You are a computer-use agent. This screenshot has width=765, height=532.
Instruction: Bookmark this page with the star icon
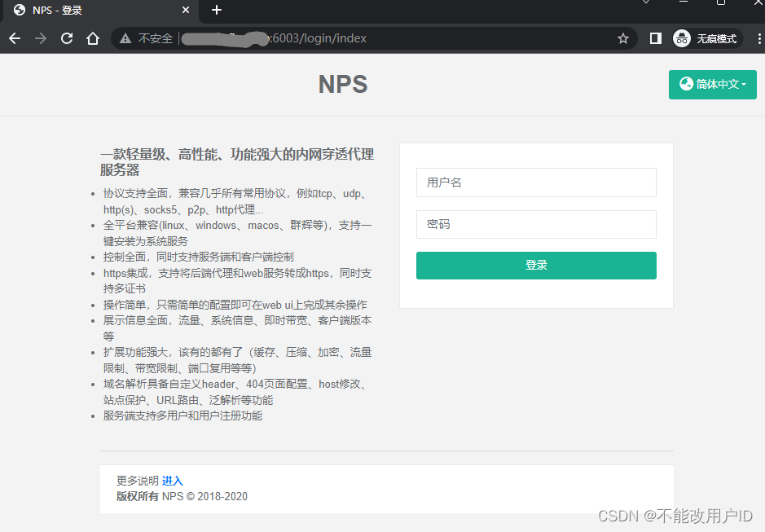pos(623,38)
